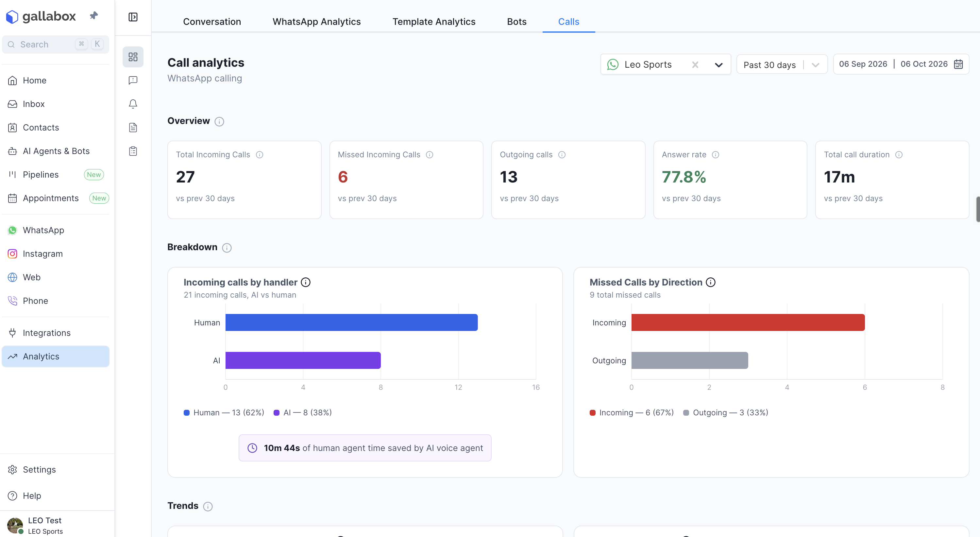Image resolution: width=980 pixels, height=537 pixels.
Task: Click info icon beside Missed Incoming Calls
Action: (430, 154)
